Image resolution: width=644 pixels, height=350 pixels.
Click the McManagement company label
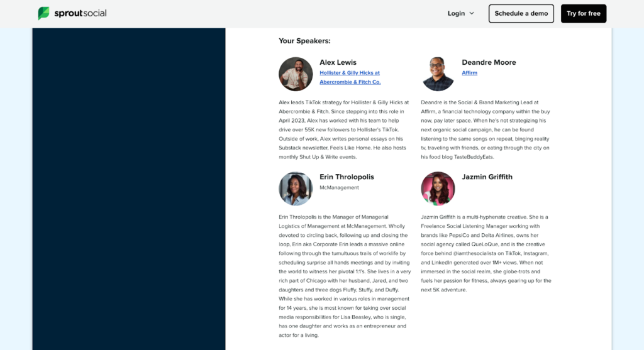pyautogui.click(x=339, y=187)
